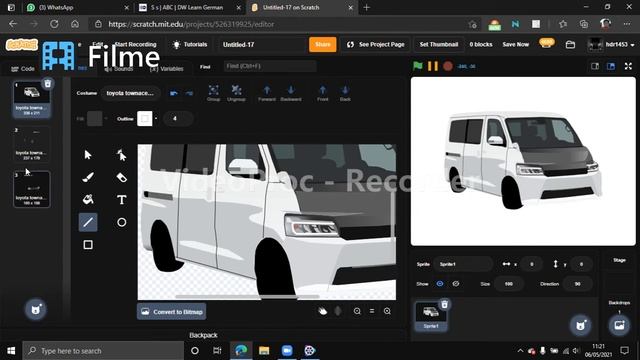
Task: Switch to the Sounds tab
Action: [118, 69]
